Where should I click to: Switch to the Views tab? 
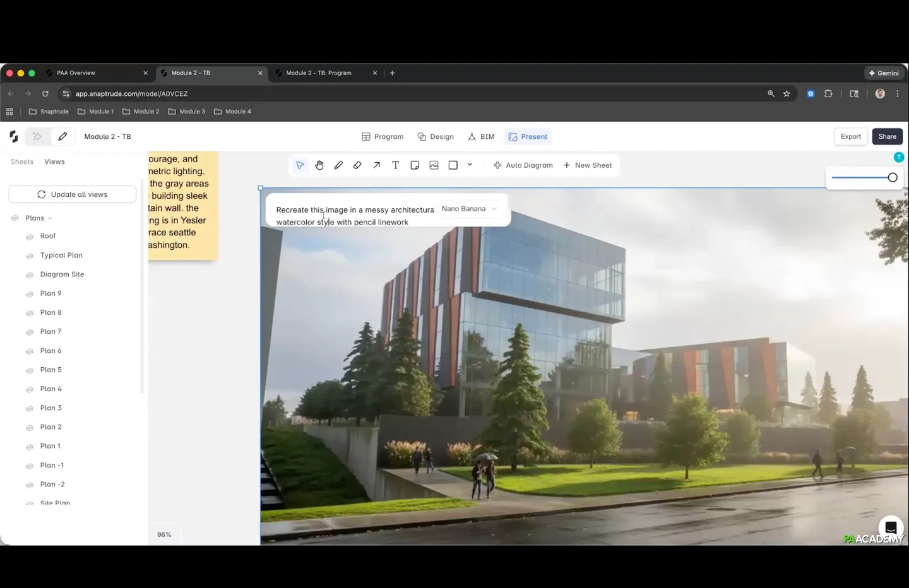pyautogui.click(x=54, y=162)
